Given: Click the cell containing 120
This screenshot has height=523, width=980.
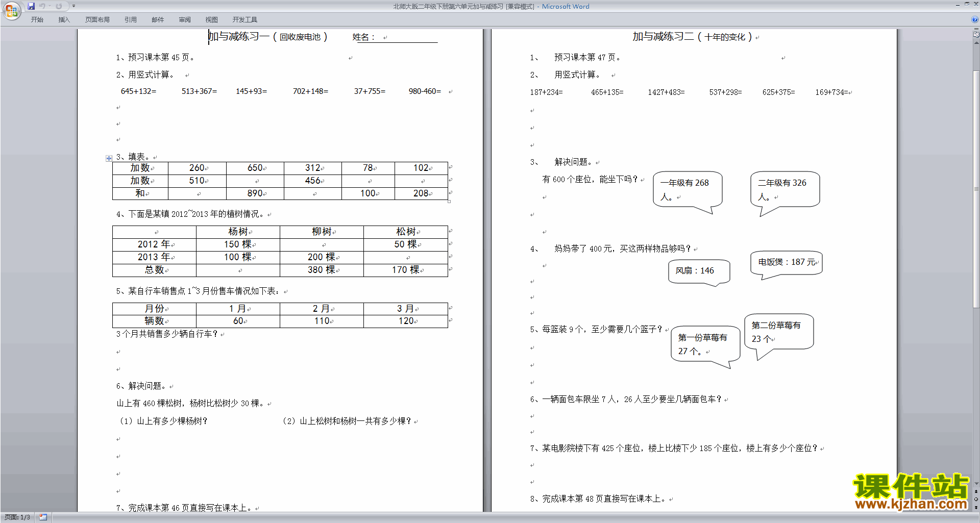Looking at the screenshot, I should point(406,321).
